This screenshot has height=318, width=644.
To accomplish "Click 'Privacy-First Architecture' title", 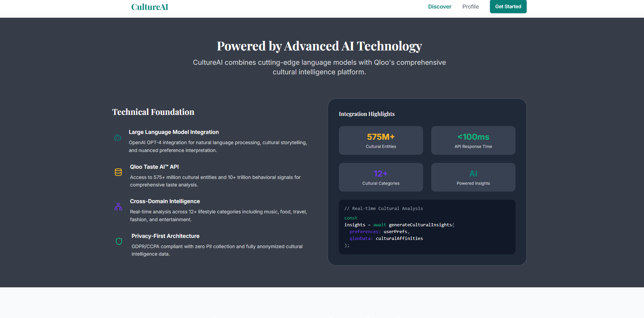I will [165, 236].
